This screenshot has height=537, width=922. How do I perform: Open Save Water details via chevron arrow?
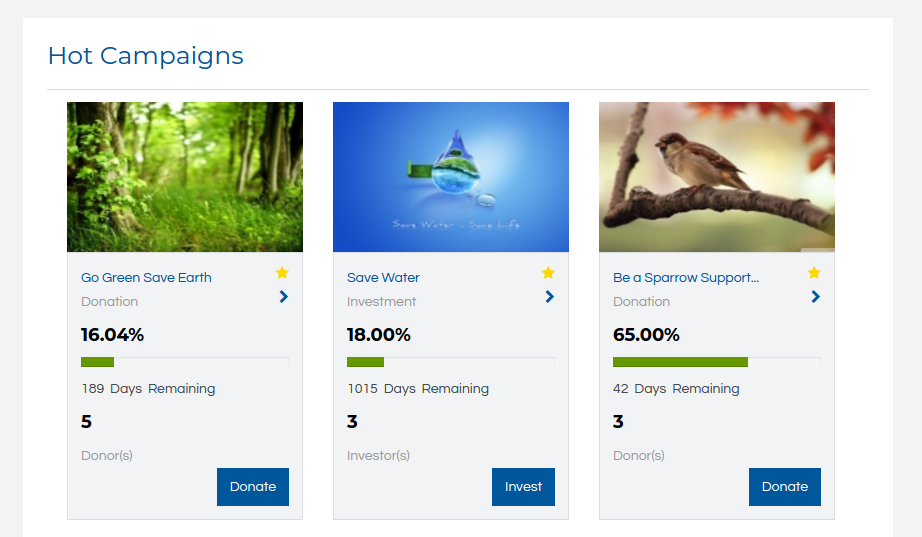549,296
